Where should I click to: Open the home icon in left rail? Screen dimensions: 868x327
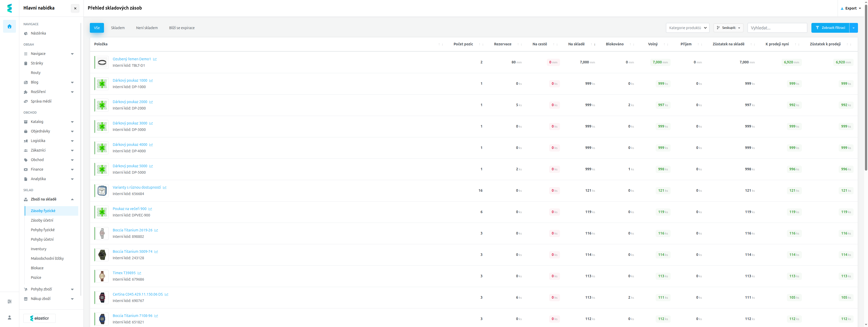pos(10,26)
